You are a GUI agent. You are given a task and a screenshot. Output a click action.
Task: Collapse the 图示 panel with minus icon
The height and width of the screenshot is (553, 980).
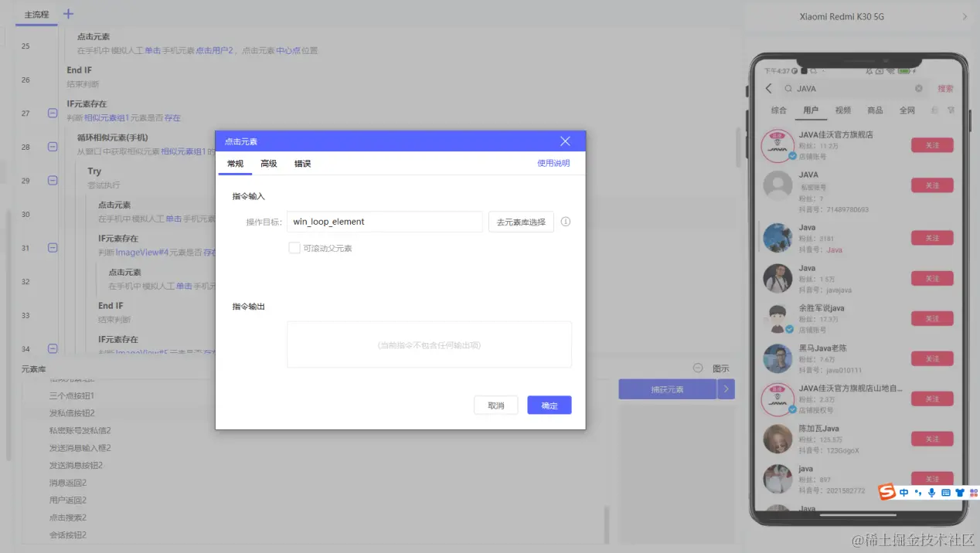tap(698, 368)
